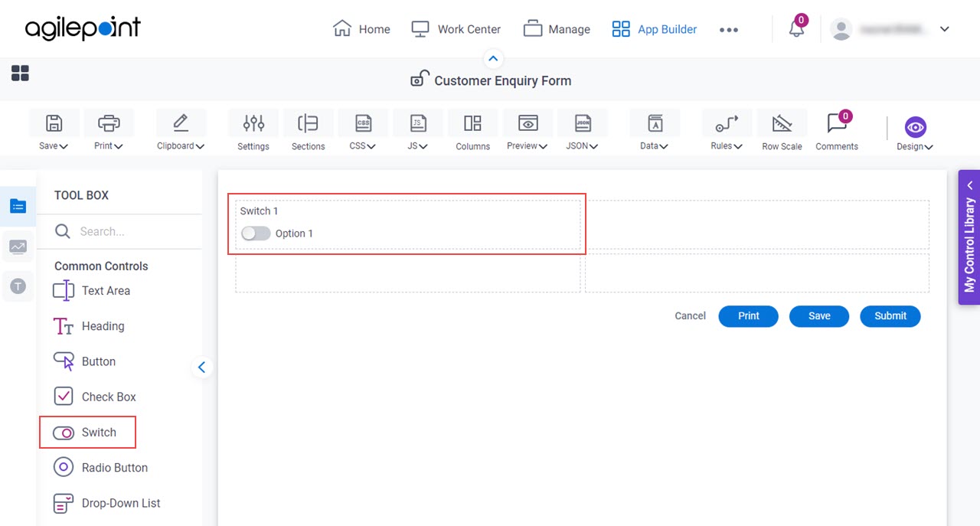Click the Common Controls heading
Viewport: 980px width, 526px height.
101,266
